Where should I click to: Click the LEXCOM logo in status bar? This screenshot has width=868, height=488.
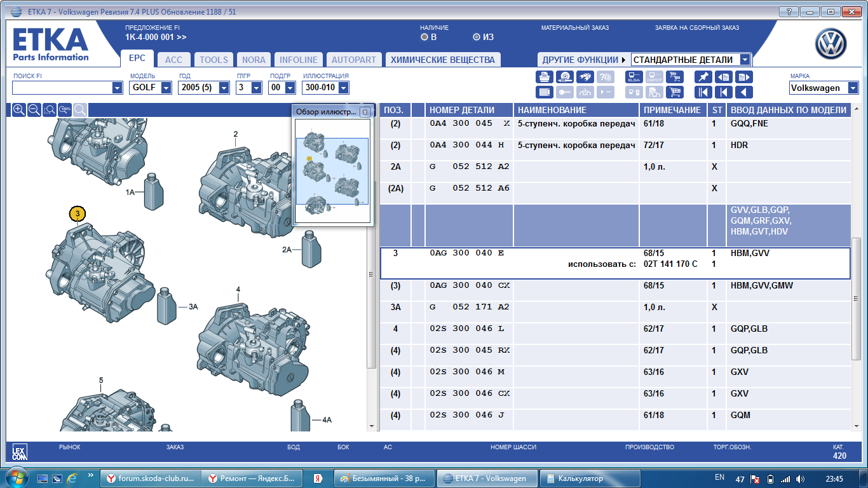pos(20,452)
